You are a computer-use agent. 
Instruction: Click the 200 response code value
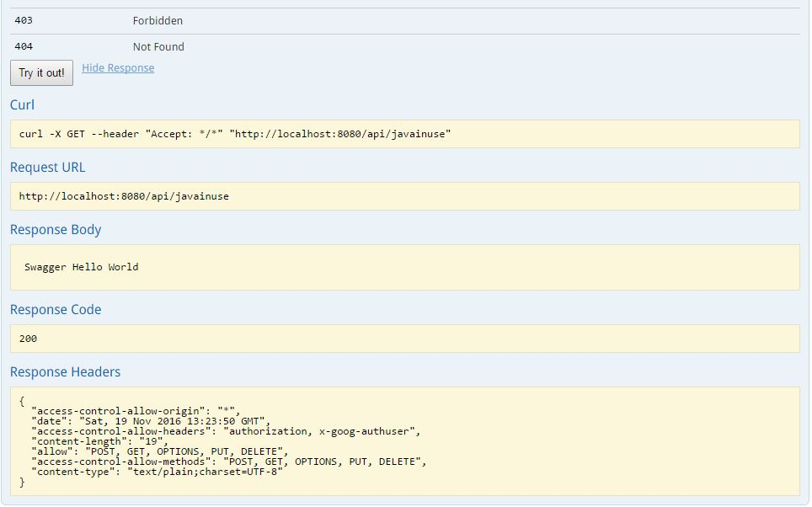29,339
